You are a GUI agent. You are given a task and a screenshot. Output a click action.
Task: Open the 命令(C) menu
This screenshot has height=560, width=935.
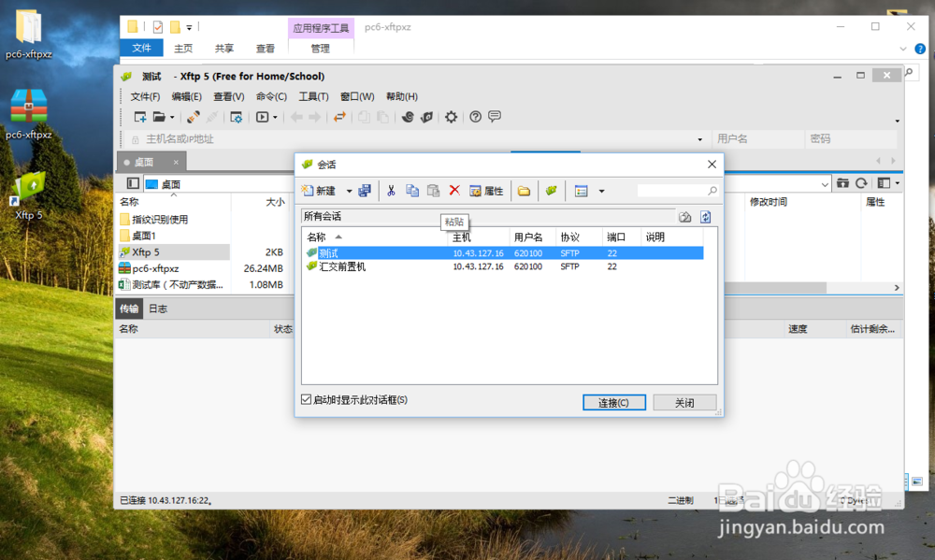click(271, 96)
